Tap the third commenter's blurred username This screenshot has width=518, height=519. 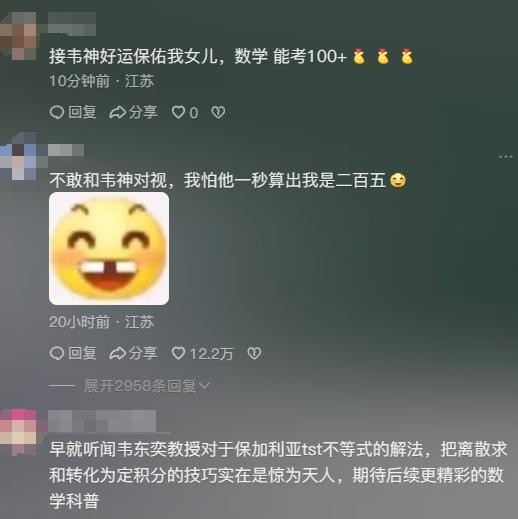tap(102, 421)
